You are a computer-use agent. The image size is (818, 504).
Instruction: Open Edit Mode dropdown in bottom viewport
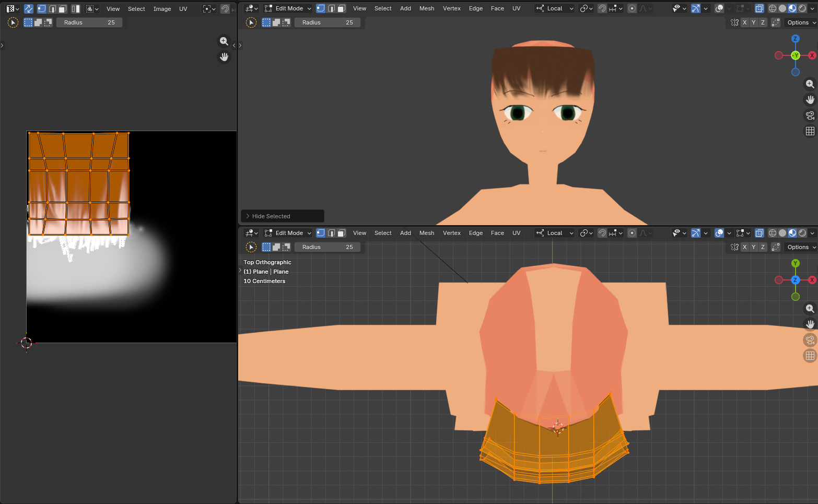288,233
